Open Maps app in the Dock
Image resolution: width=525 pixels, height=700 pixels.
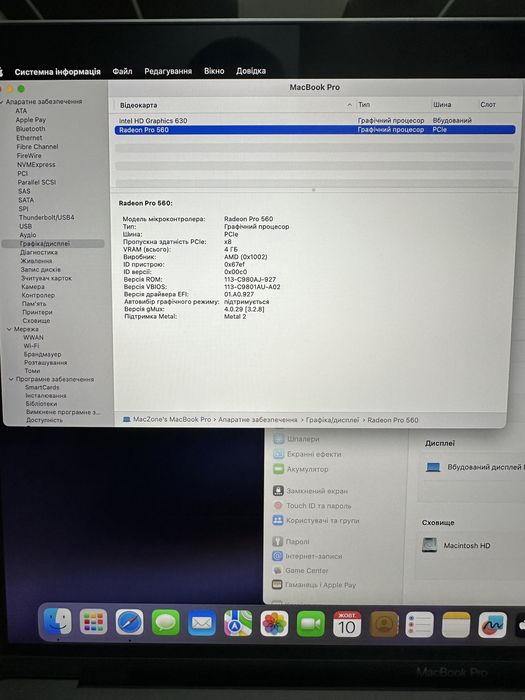(x=238, y=623)
